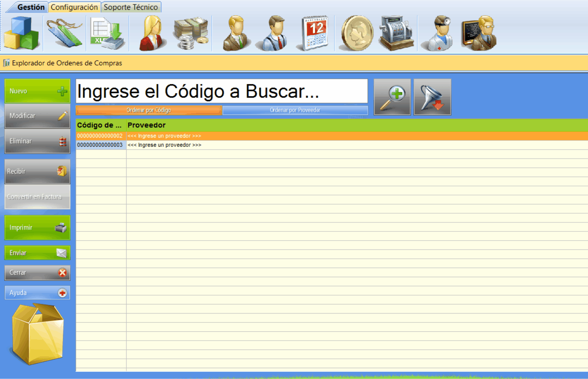Click the Modificar button
This screenshot has height=379, width=588.
(x=37, y=116)
